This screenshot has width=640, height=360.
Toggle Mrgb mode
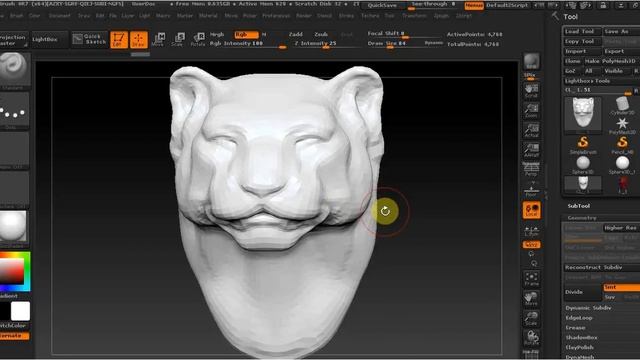217,34
